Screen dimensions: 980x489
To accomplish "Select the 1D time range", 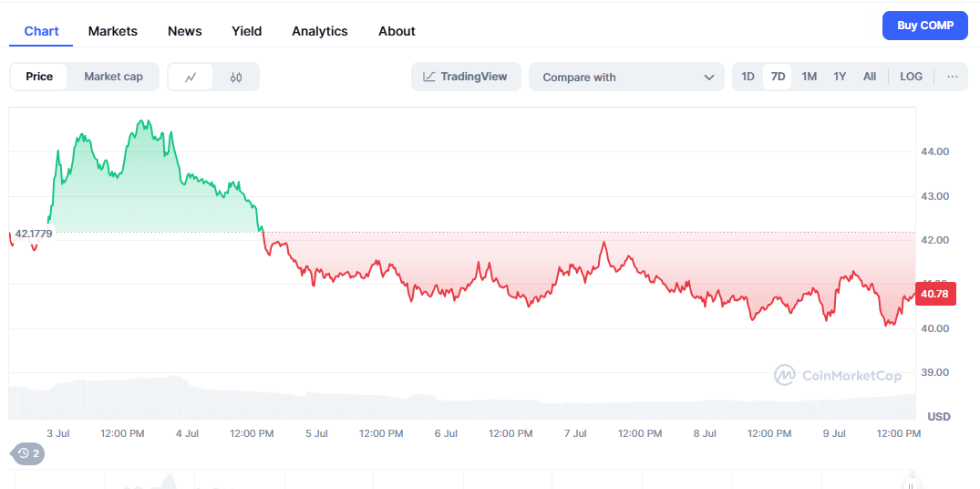I will [x=748, y=77].
